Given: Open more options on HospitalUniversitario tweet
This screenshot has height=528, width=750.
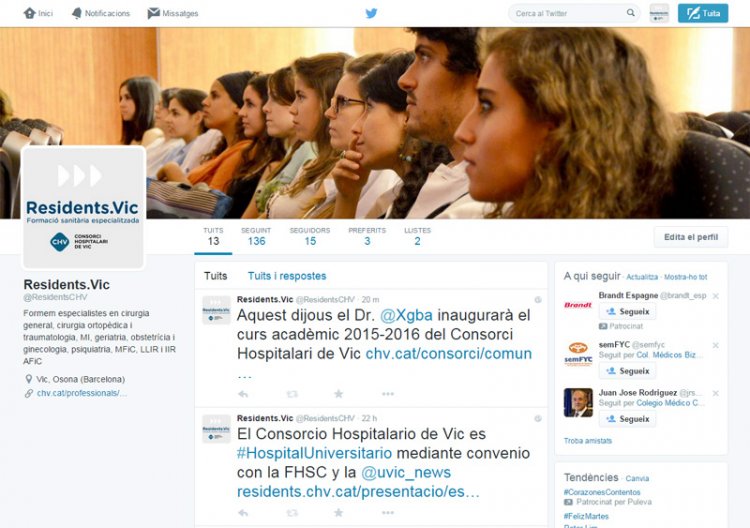Looking at the screenshot, I should pyautogui.click(x=388, y=513).
